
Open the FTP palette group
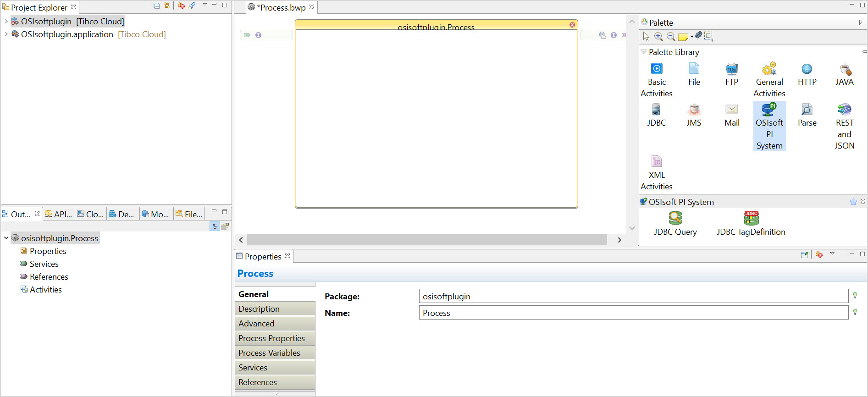click(x=732, y=75)
